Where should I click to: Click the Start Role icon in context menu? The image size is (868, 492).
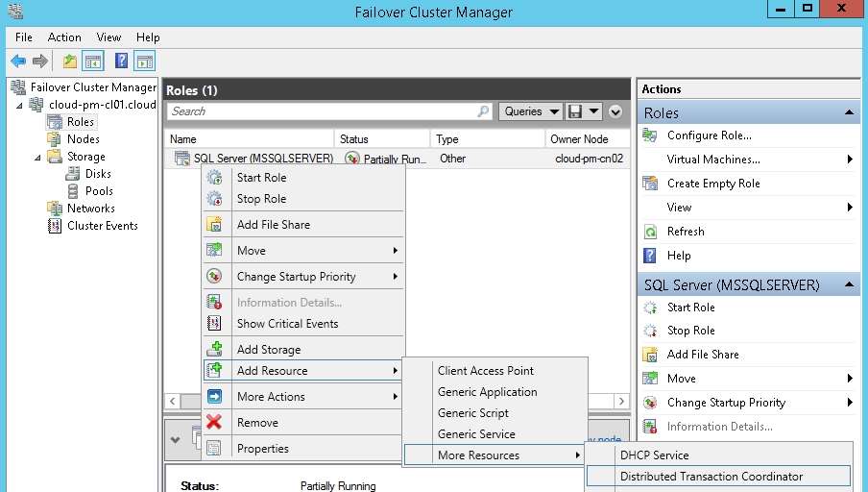coord(214,178)
